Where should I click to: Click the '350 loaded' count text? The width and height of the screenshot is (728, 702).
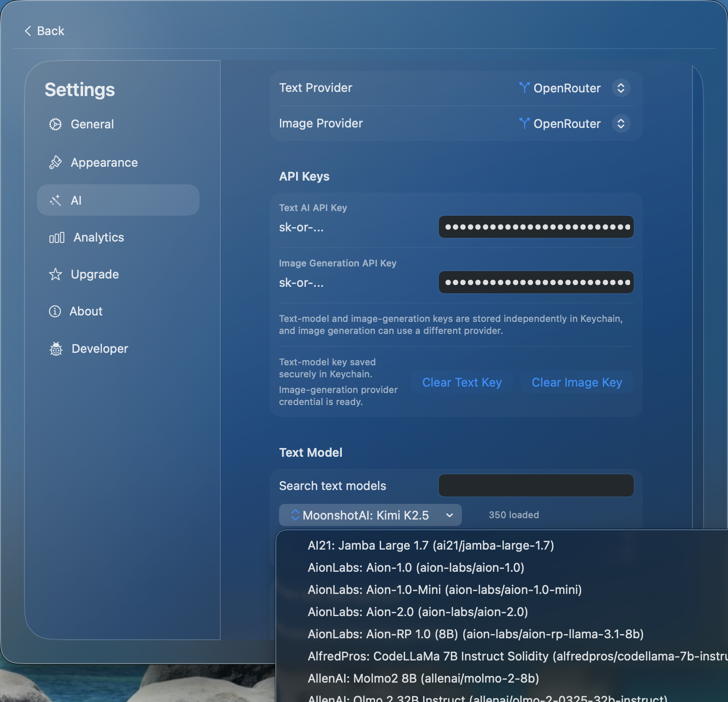pos(514,515)
